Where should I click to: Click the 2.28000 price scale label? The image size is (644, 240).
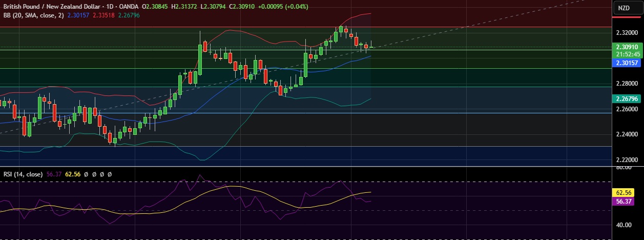click(x=627, y=83)
